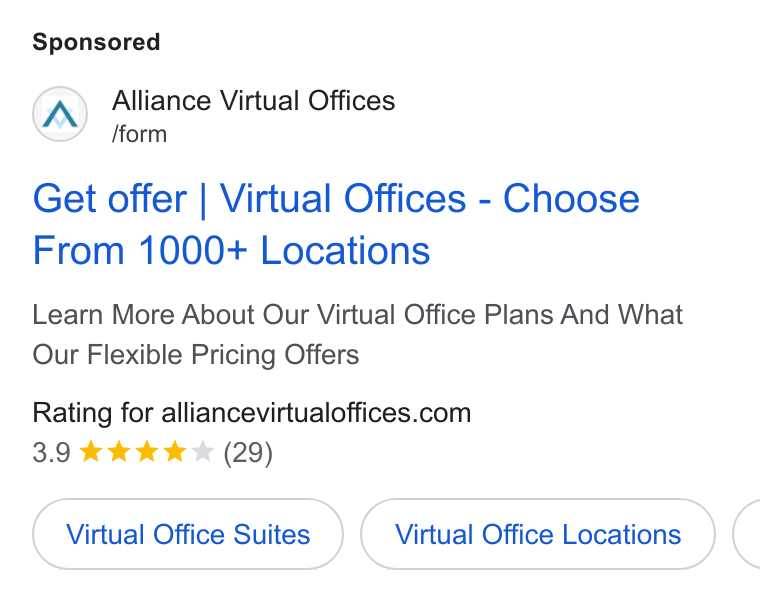
Task: Click 'Rating for alliancevirtualoffices.com' text
Action: (252, 413)
